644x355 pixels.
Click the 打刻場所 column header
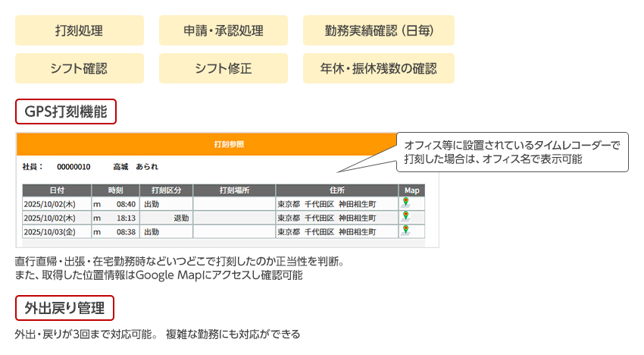click(x=234, y=190)
